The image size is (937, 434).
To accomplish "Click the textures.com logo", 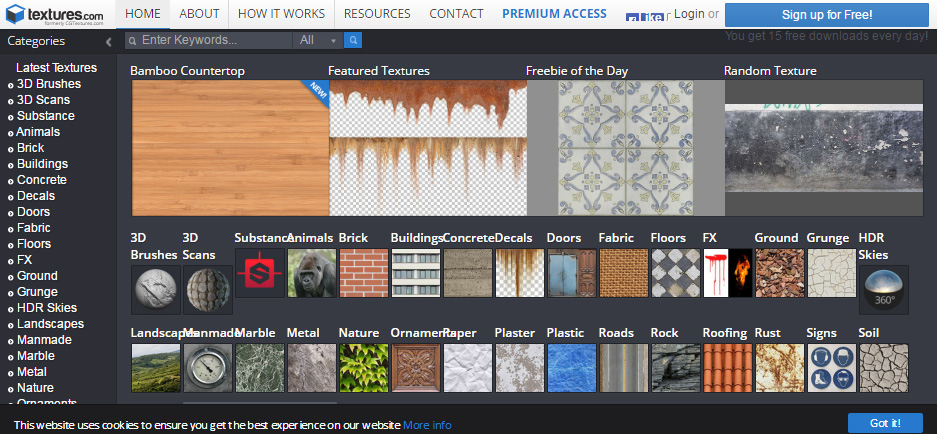I will click(x=55, y=14).
